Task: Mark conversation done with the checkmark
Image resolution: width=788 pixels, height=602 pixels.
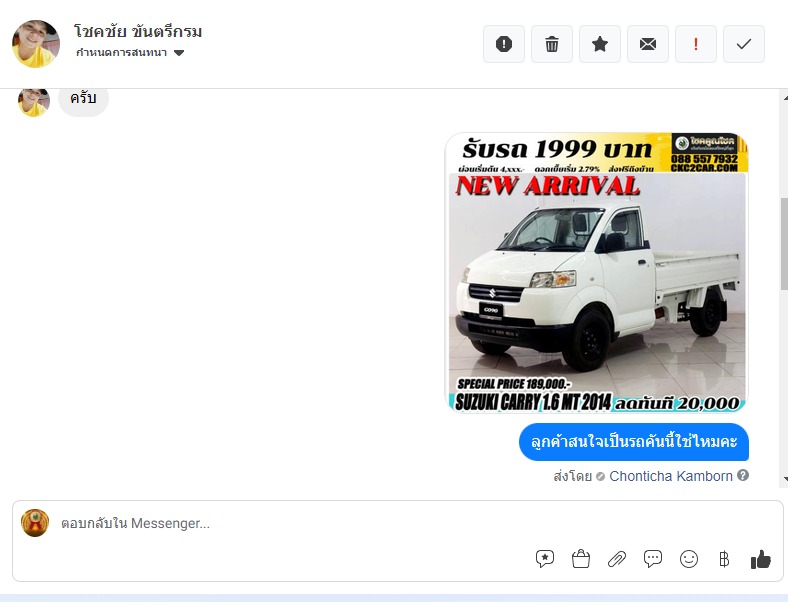Action: pos(744,44)
